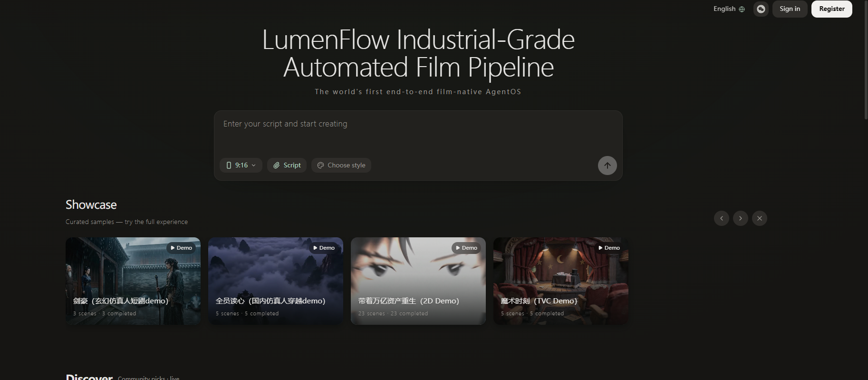Click the film-native AgentOS tagline
This screenshot has width=868, height=380.
(x=418, y=92)
